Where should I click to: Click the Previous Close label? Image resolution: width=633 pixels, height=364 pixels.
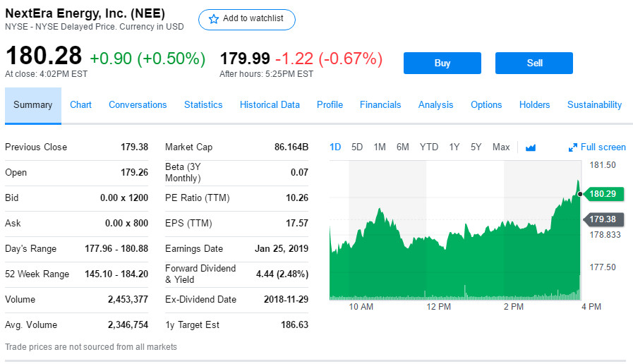coord(36,147)
